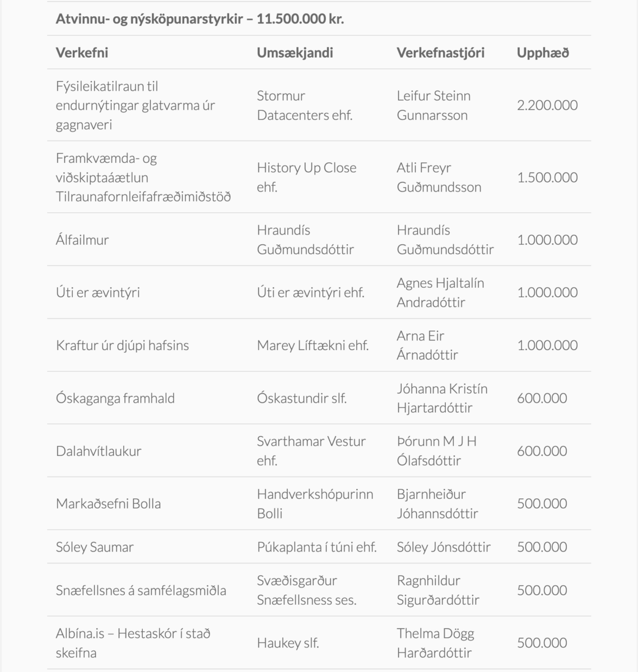Image resolution: width=638 pixels, height=672 pixels.
Task: Click project manager Agnes Hjaltalín Andradóttir
Action: pos(440,292)
